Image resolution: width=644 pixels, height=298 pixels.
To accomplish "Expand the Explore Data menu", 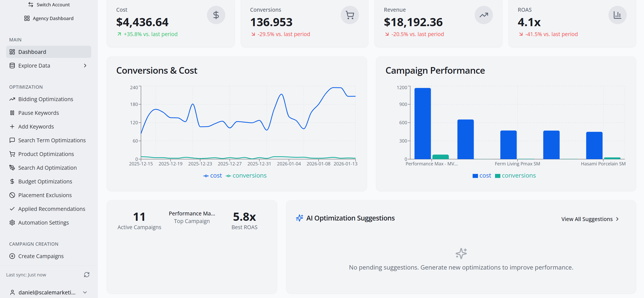I will [85, 66].
